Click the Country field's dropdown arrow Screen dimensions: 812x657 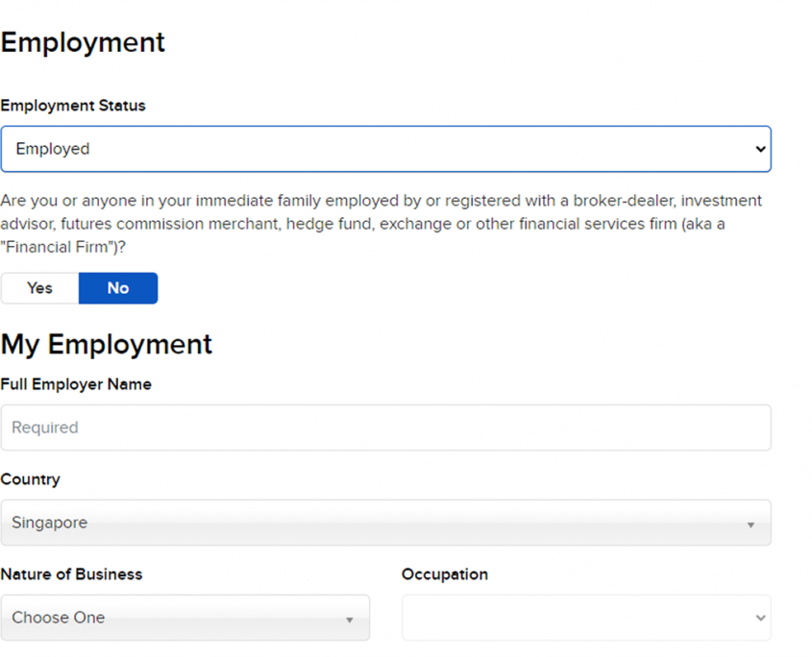(750, 524)
